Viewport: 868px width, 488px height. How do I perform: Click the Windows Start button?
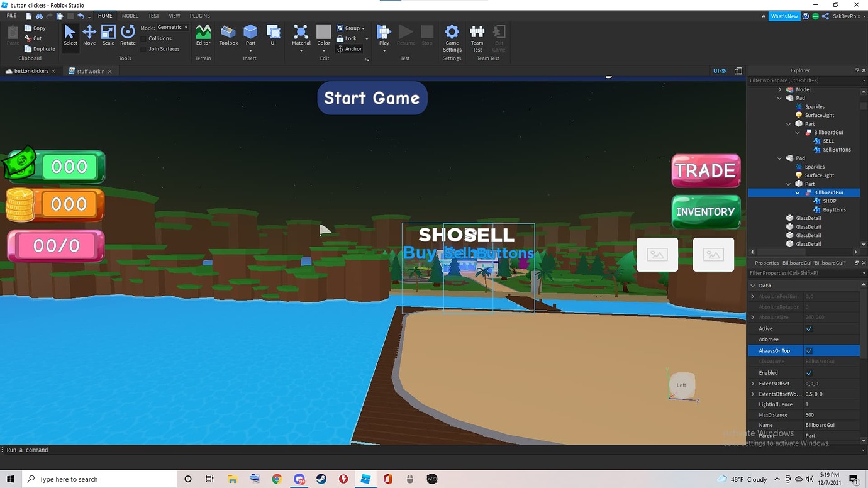[11, 479]
